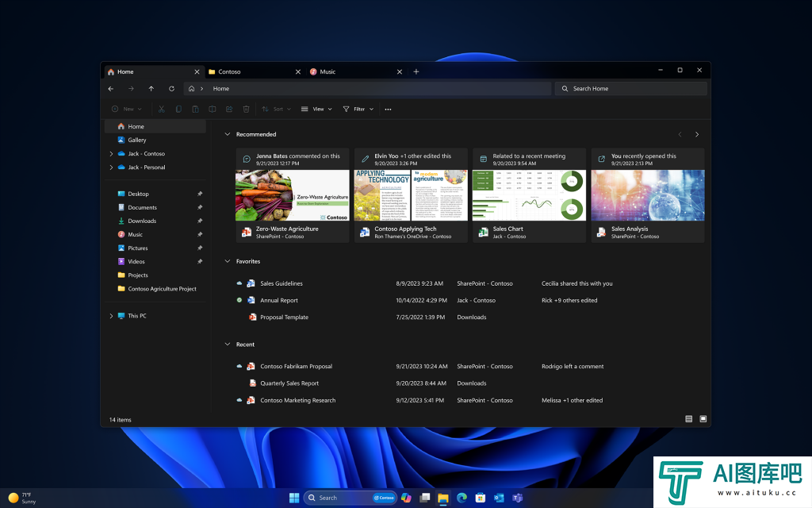Click the Home address bar path
This screenshot has width=812, height=508.
pos(221,89)
